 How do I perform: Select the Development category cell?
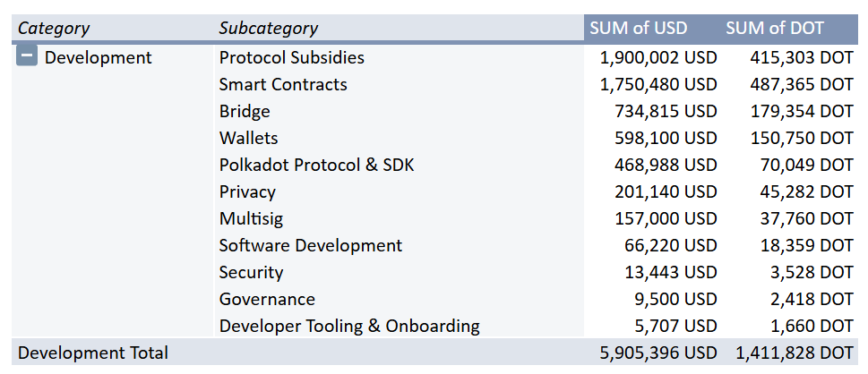(98, 57)
